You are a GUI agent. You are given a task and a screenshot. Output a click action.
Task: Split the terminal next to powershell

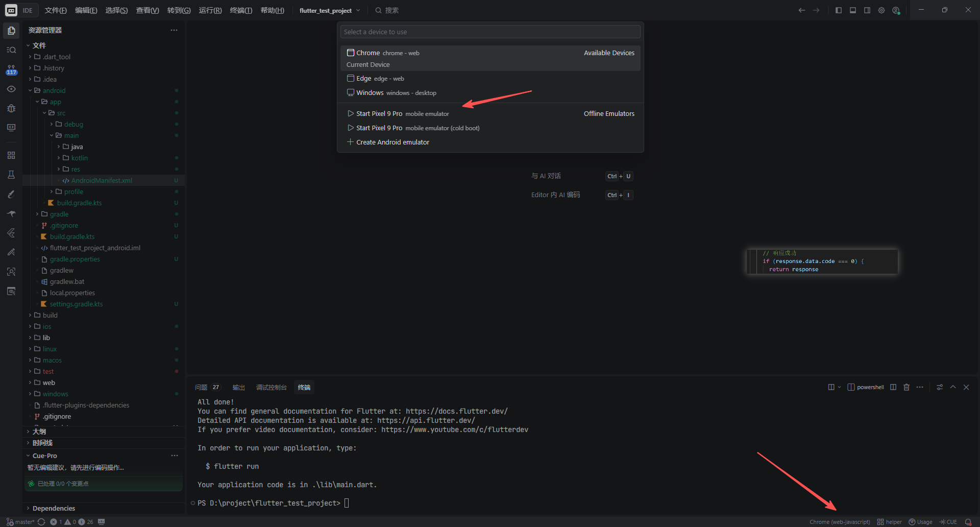(x=893, y=387)
